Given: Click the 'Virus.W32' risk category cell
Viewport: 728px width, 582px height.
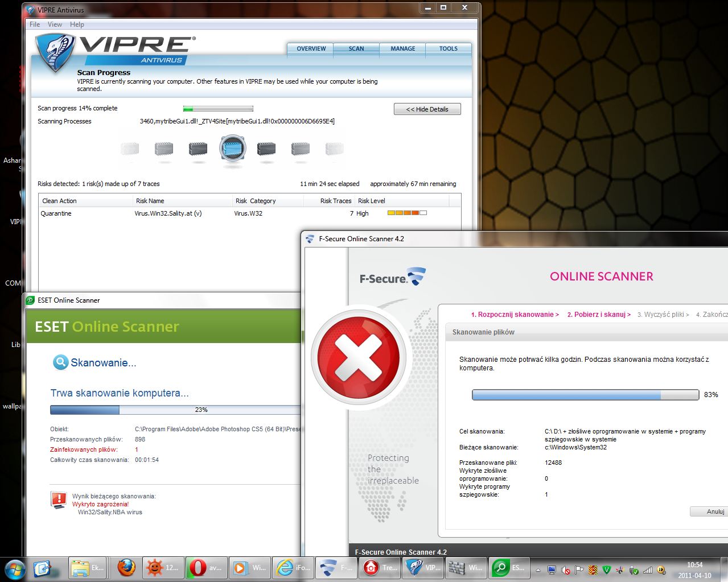Looking at the screenshot, I should point(248,213).
